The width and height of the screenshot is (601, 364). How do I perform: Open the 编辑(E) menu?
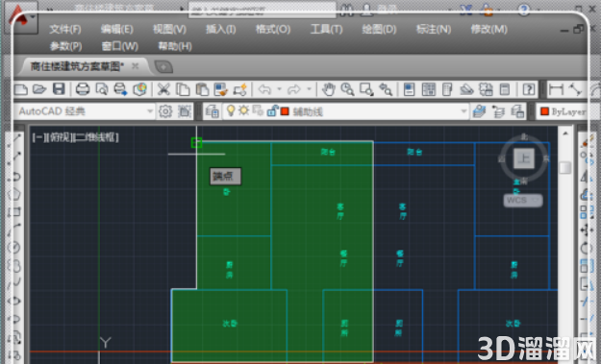coord(117,29)
